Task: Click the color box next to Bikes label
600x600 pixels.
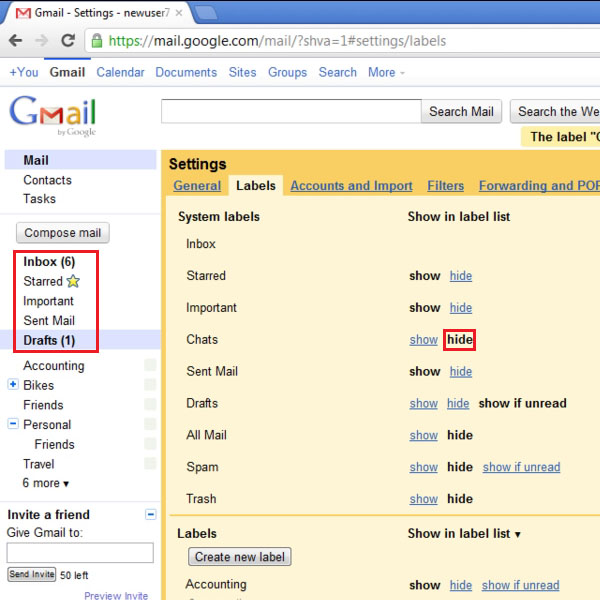Action: [150, 385]
